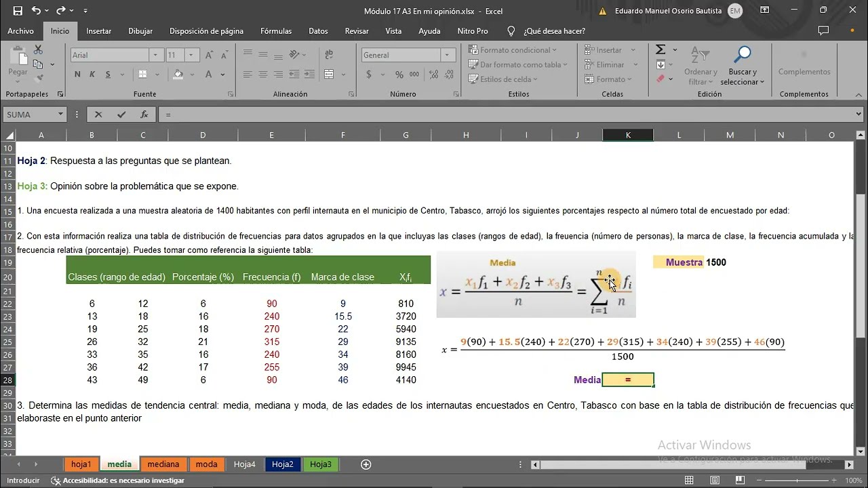Open the Archivo menu
This screenshot has width=868, height=488.
21,30
